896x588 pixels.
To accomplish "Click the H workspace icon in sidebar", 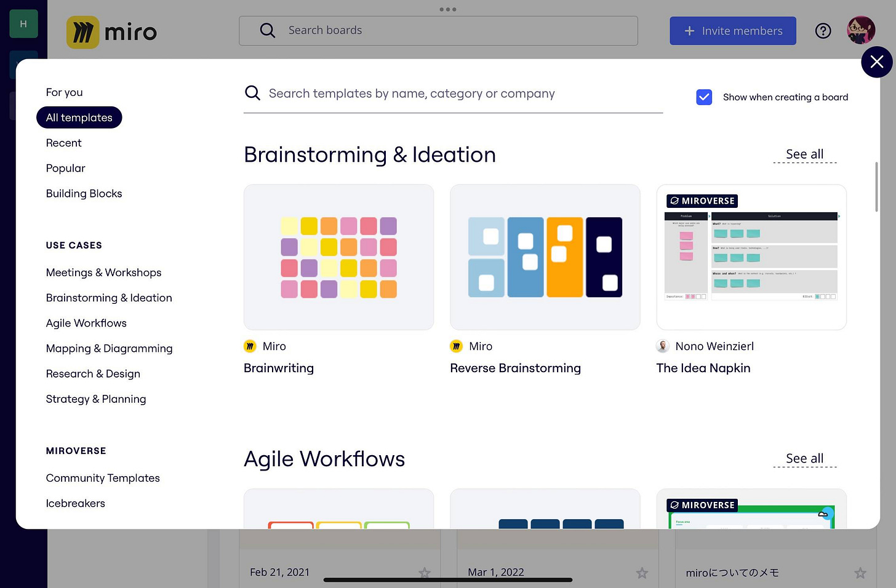I will [x=23, y=24].
